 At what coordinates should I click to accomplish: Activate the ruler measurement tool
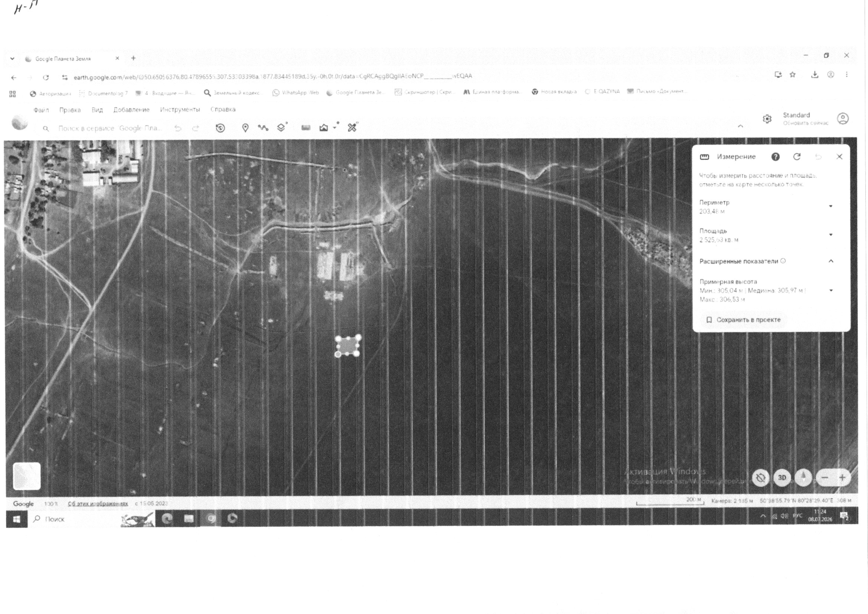[x=306, y=128]
